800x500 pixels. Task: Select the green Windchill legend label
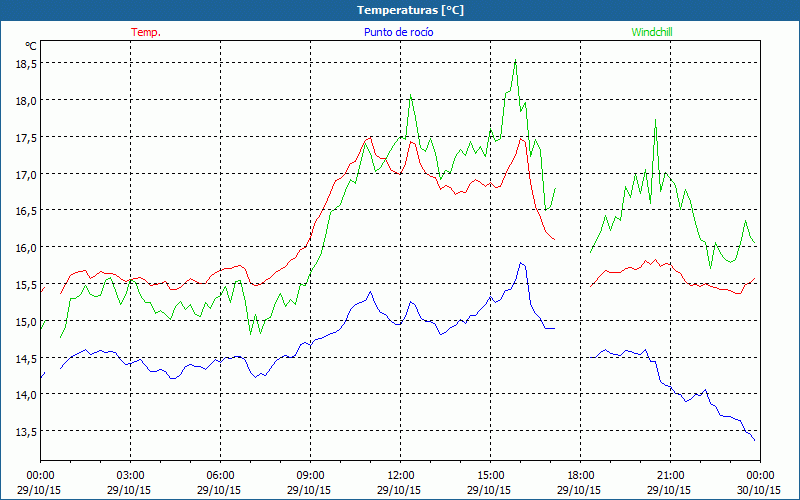pyautogui.click(x=652, y=32)
